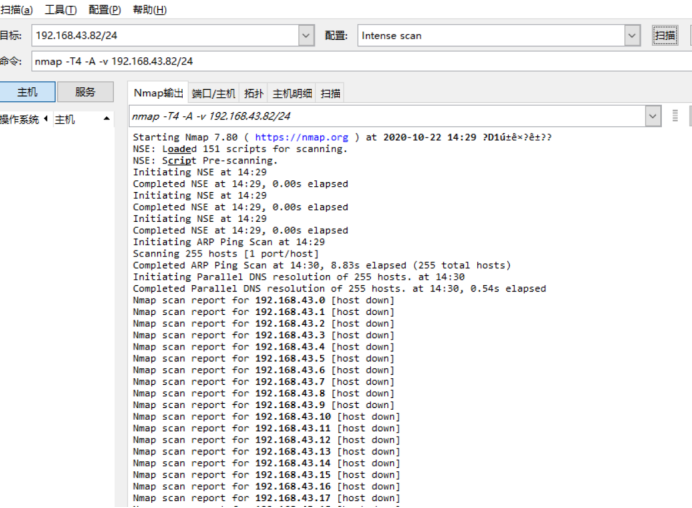Sort by 操作系统 column header
The image size is (692, 508).
click(x=24, y=119)
